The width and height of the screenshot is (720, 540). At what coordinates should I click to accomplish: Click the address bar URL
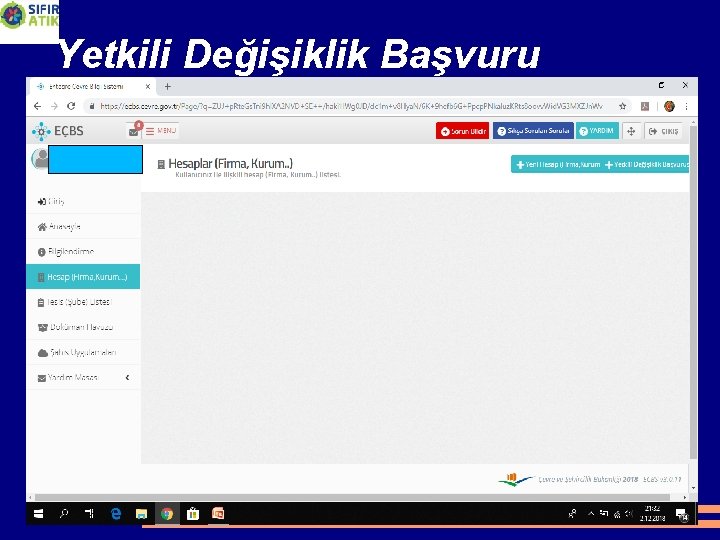click(x=351, y=106)
